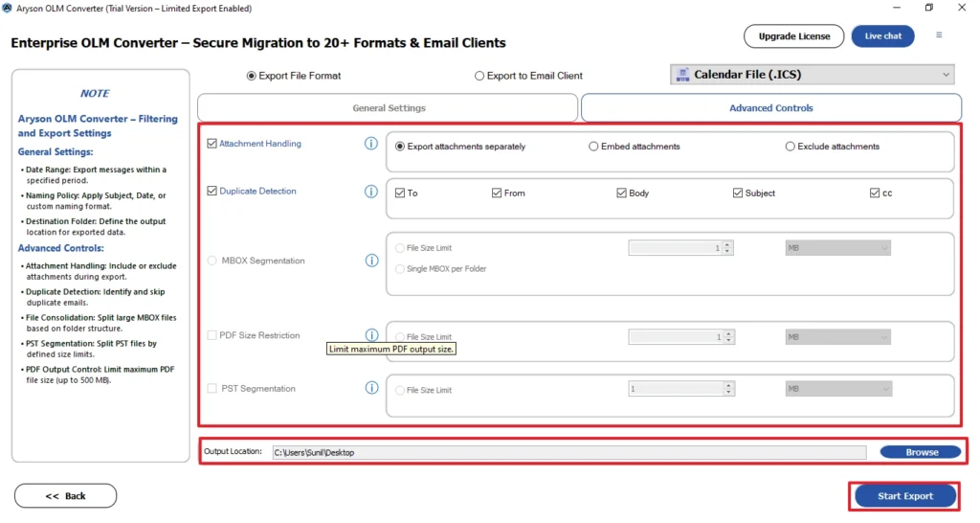This screenshot has height=523, width=980.
Task: Click the MBOX Segmentation info icon
Action: coord(372,261)
